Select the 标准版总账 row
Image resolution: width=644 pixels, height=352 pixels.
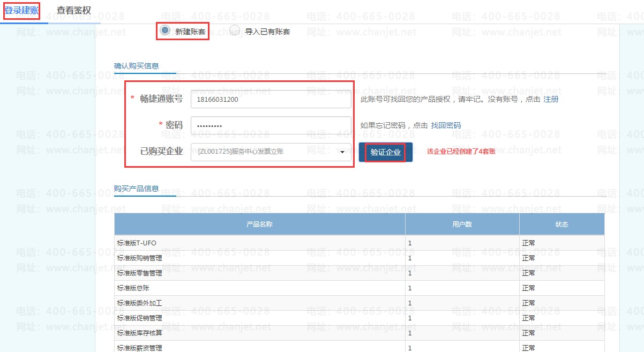[x=360, y=288]
